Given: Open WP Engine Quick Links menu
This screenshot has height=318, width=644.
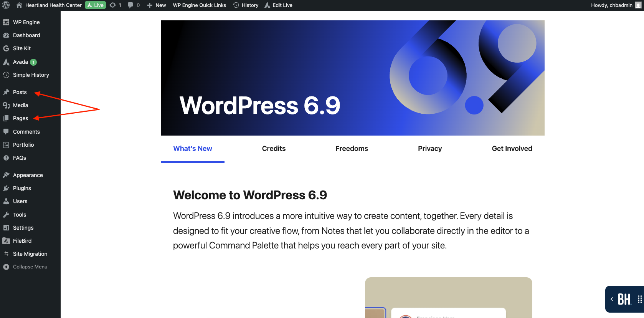Looking at the screenshot, I should tap(199, 5).
